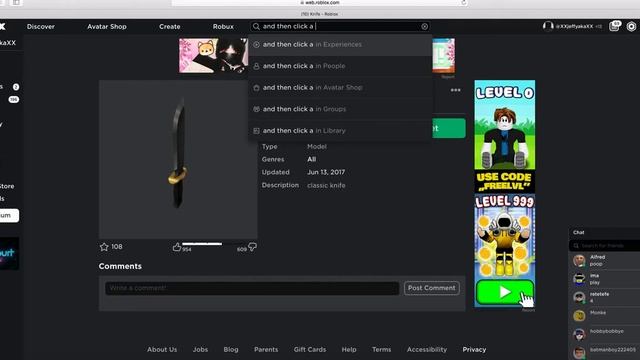Screen dimensions: 640x360
Task: Open chat with retetefe
Action: click(604, 297)
